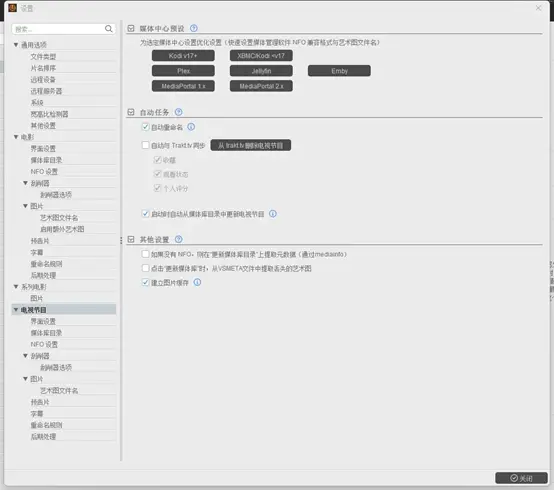Open help icon beside 其他设置 section heading
This screenshot has width=554, height=490.
(179, 239)
